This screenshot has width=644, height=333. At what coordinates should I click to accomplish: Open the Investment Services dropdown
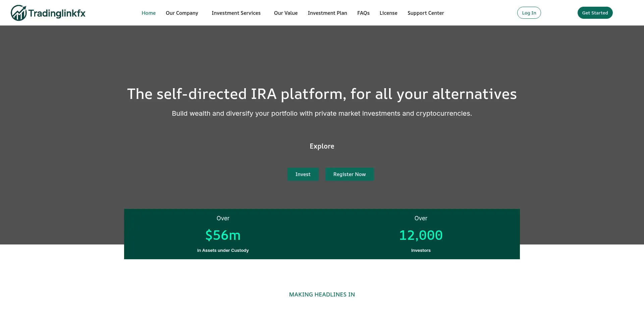click(x=236, y=13)
